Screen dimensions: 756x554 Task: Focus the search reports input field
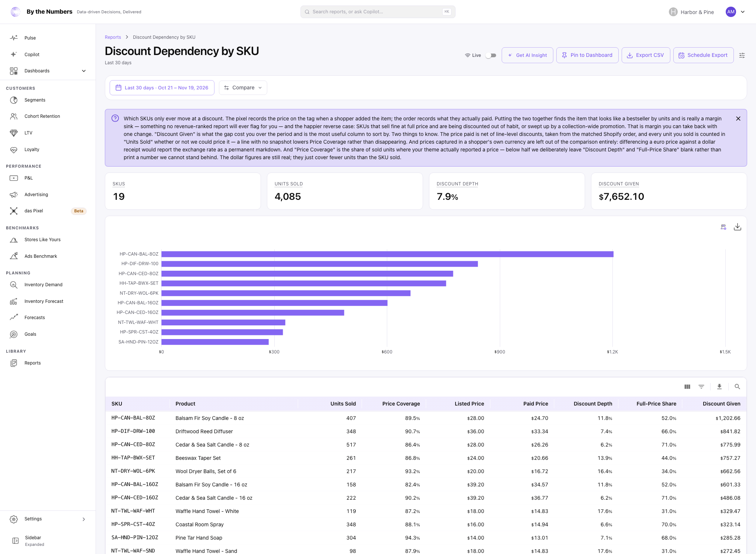click(x=378, y=12)
